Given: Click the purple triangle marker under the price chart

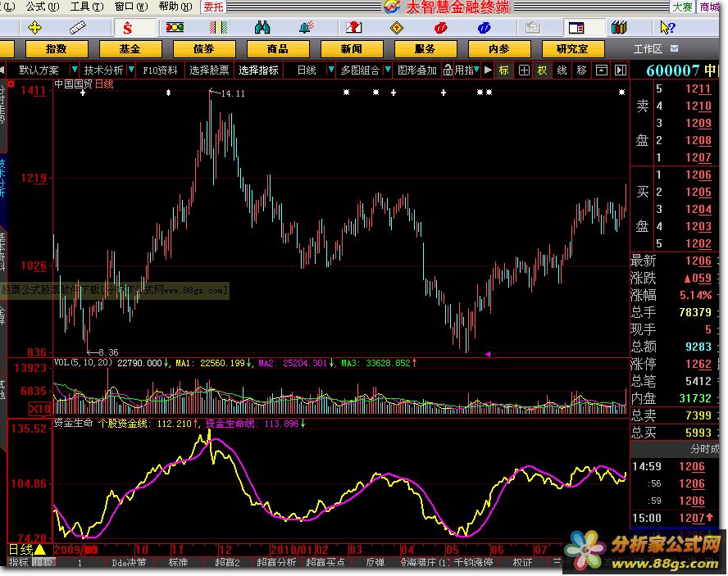Looking at the screenshot, I should (x=488, y=354).
